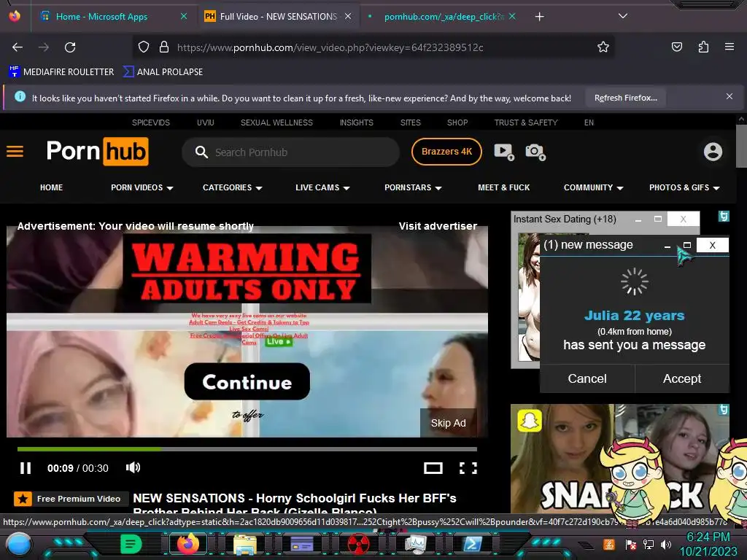Screen dimensions: 747x560
Task: Open the site's orange hamburger menu
Action: (15, 152)
